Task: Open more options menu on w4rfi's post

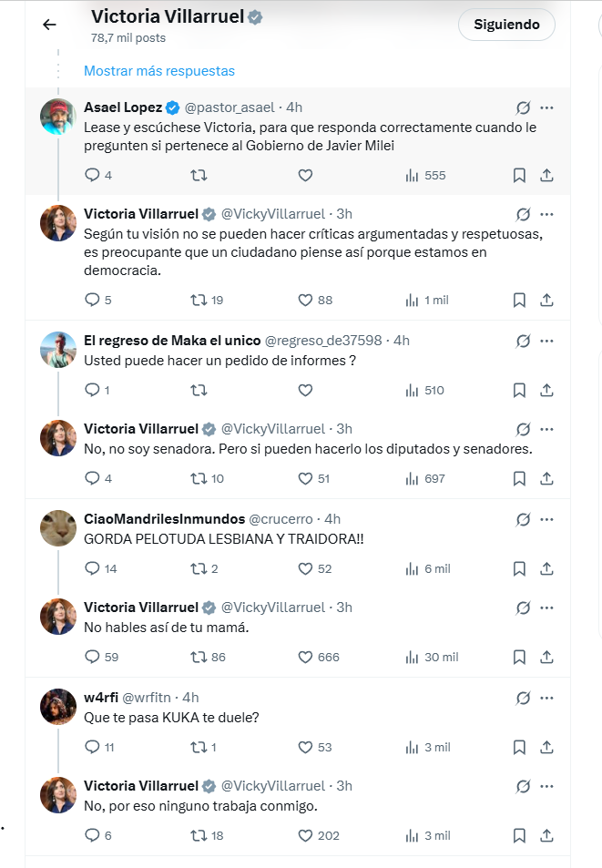Action: point(546,698)
